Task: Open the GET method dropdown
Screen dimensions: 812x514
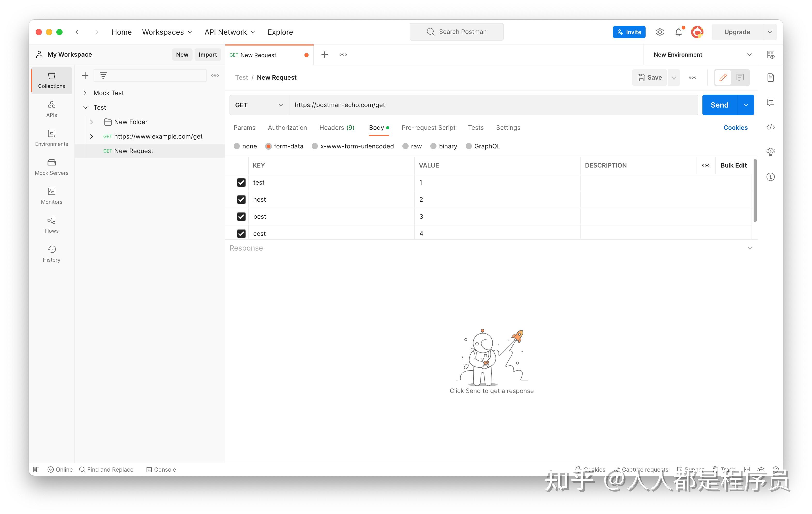Action: pyautogui.click(x=259, y=105)
